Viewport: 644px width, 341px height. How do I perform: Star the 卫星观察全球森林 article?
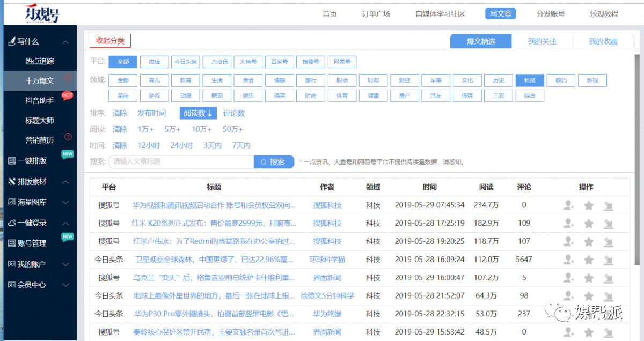point(589,260)
